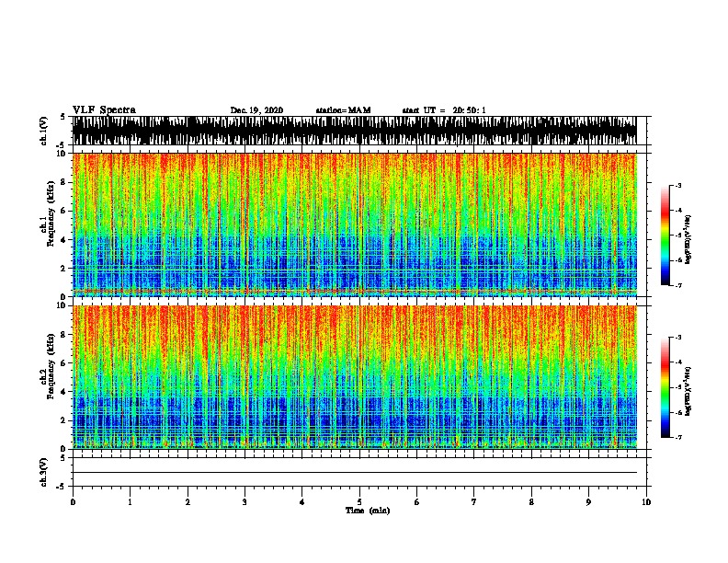Click the flat line in the ch.3 panel

click(354, 473)
